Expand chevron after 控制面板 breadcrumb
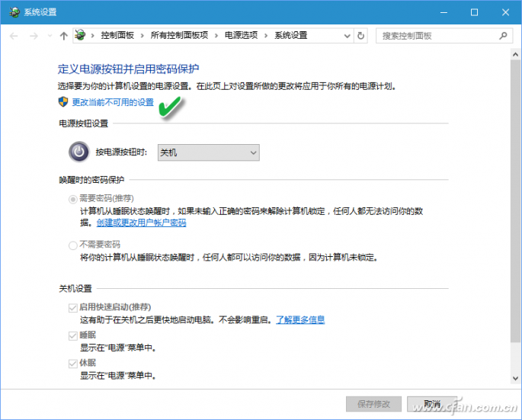The width and height of the screenshot is (522, 420). pos(143,36)
